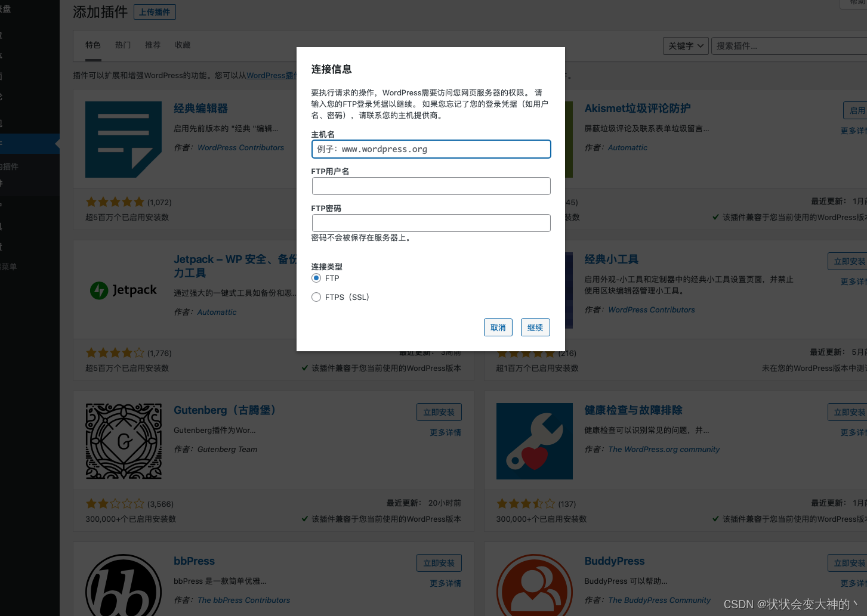Viewport: 867px width, 616px height.
Task: Click 立即安装 for bbPress
Action: point(439,563)
